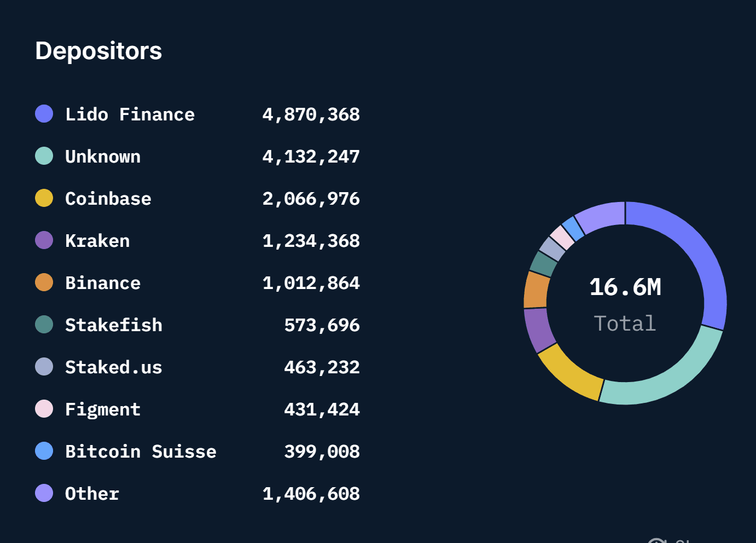Screen dimensions: 756x543
Task: Click the Stakefish label text
Action: click(114, 325)
